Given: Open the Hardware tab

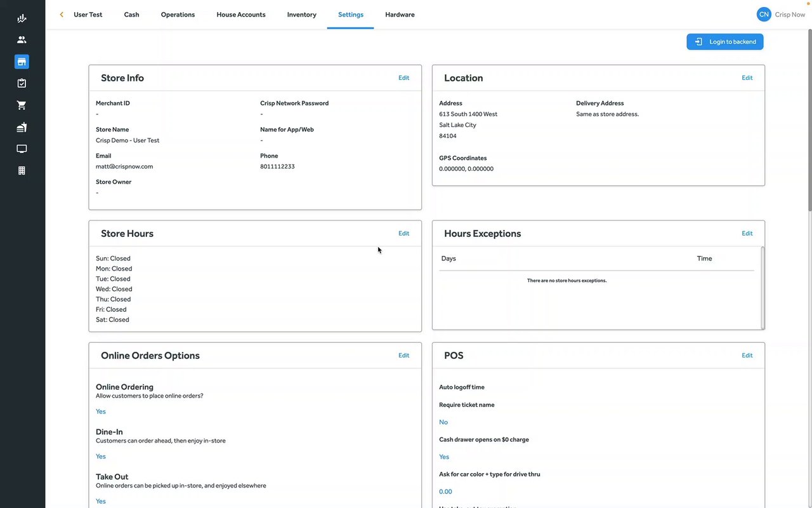Looking at the screenshot, I should coord(400,15).
